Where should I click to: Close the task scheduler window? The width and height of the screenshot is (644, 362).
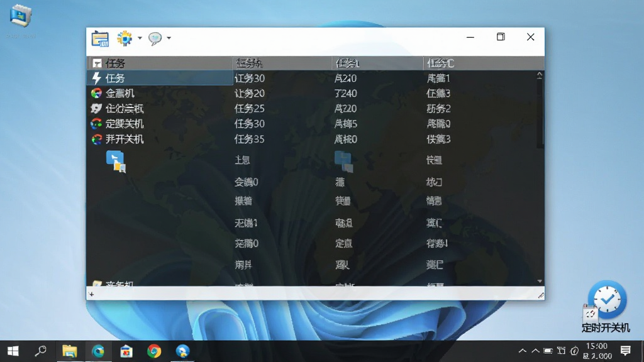point(531,37)
